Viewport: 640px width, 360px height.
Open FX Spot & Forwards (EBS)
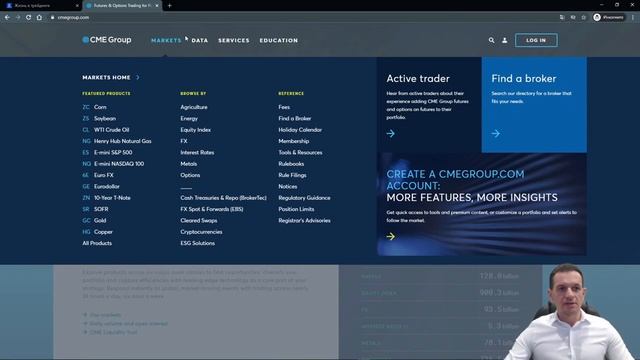(212, 209)
